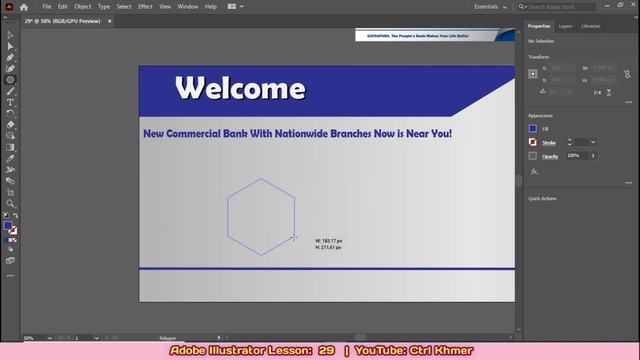640x360 pixels.
Task: Select the Shape Builder tool
Action: coord(10,136)
